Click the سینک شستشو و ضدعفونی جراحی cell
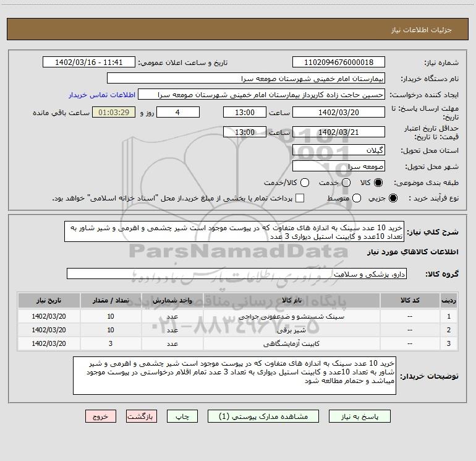The width and height of the screenshot is (476, 461). point(291,316)
